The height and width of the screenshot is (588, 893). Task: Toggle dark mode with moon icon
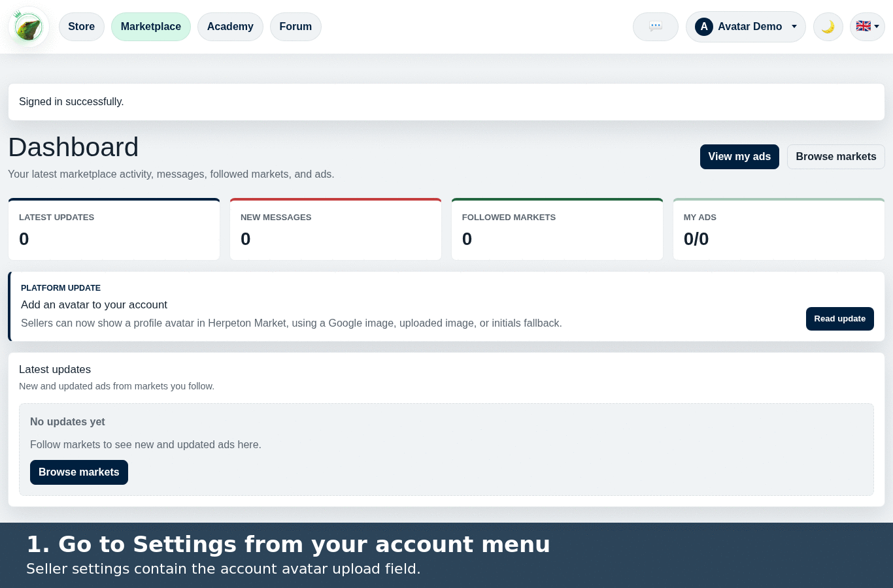[x=828, y=27]
